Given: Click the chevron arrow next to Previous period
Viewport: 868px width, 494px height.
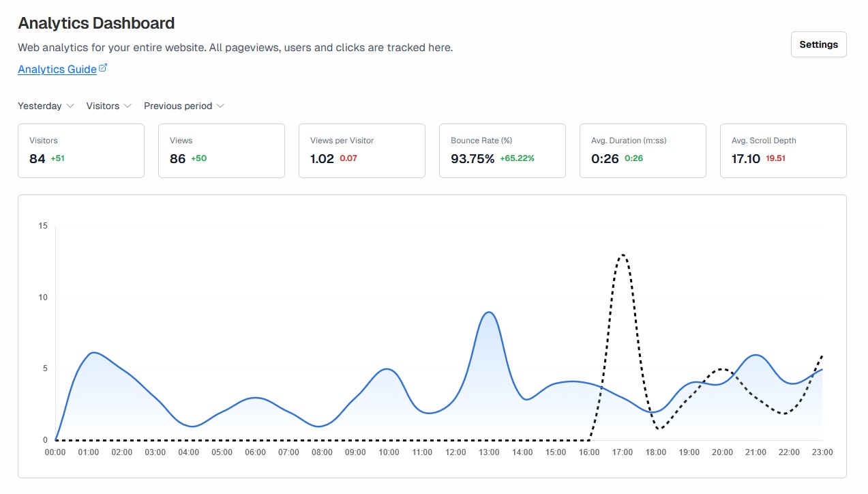Looking at the screenshot, I should click(x=220, y=106).
